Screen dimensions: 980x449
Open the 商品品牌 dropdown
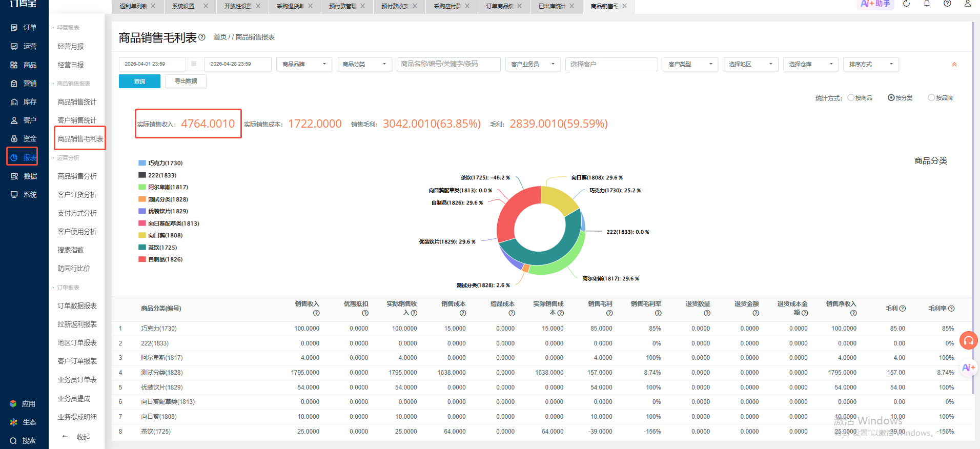(304, 64)
